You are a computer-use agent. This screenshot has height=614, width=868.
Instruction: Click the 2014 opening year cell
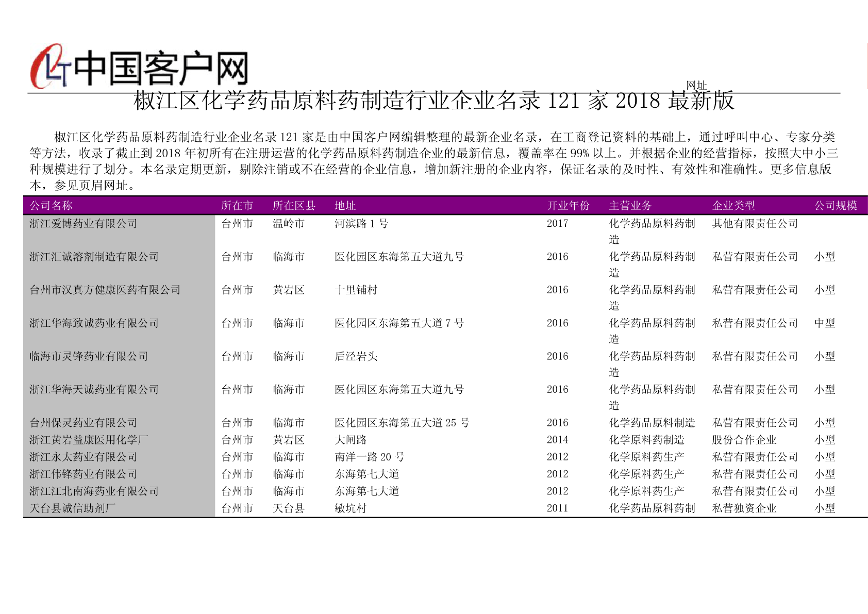[x=558, y=440]
